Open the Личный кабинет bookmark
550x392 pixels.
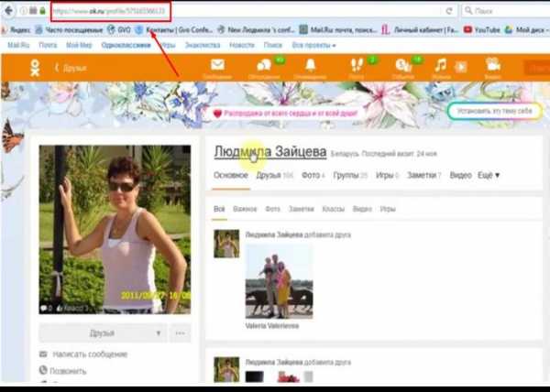coord(420,30)
